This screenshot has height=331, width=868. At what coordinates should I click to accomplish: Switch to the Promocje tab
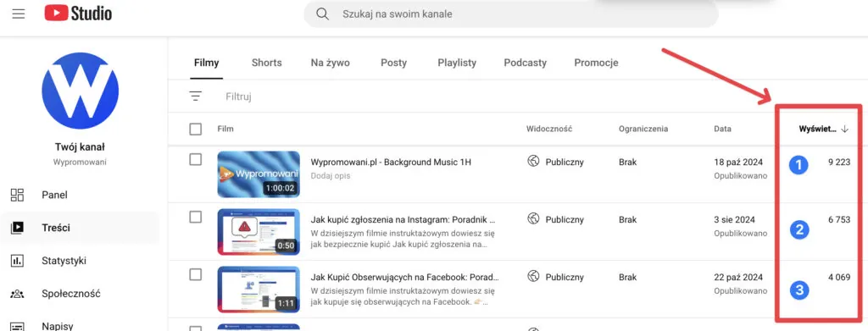click(596, 63)
